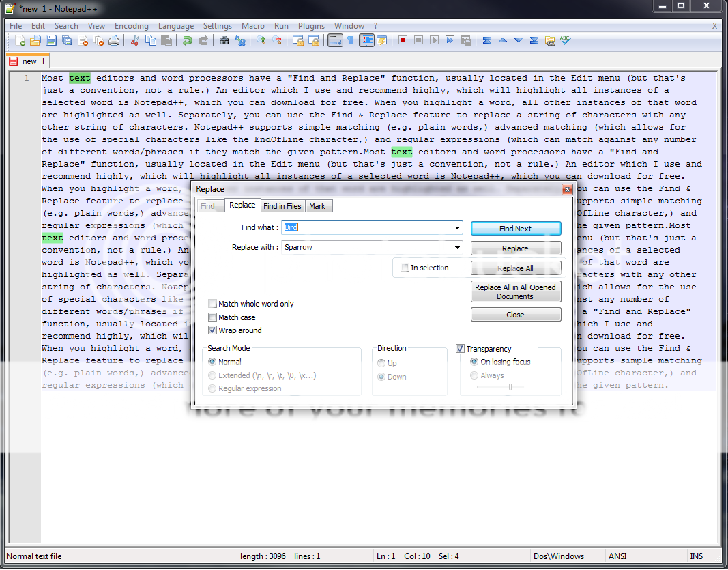Enable the In selection checkbox
728x570 pixels.
[405, 268]
